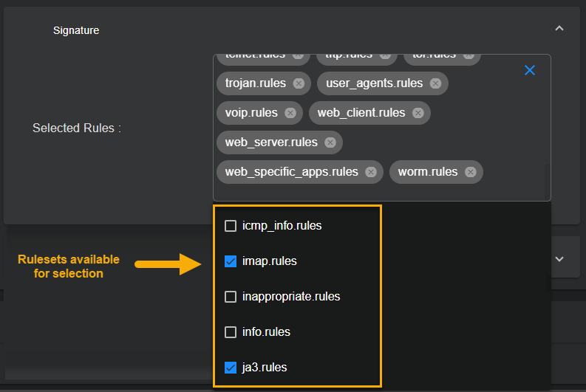The image size is (586, 392).
Task: Click the Signature section header
Action: tap(76, 30)
